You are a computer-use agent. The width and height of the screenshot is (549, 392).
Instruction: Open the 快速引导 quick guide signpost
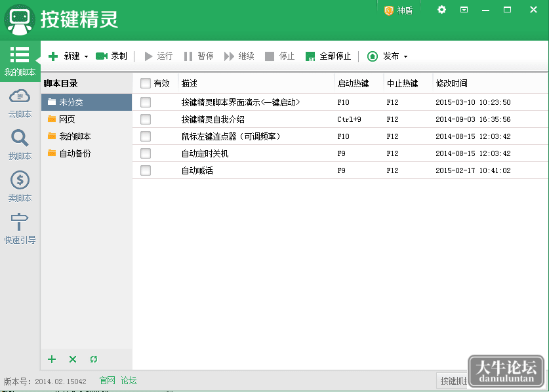20,229
